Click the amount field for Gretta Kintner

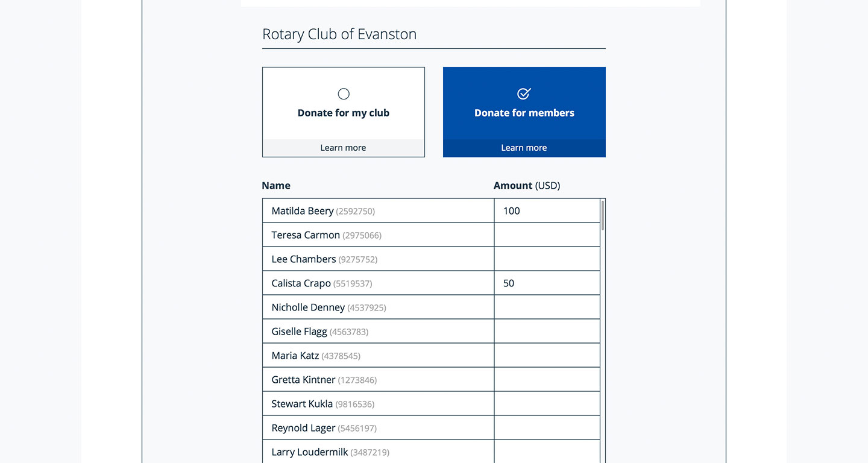(x=546, y=379)
